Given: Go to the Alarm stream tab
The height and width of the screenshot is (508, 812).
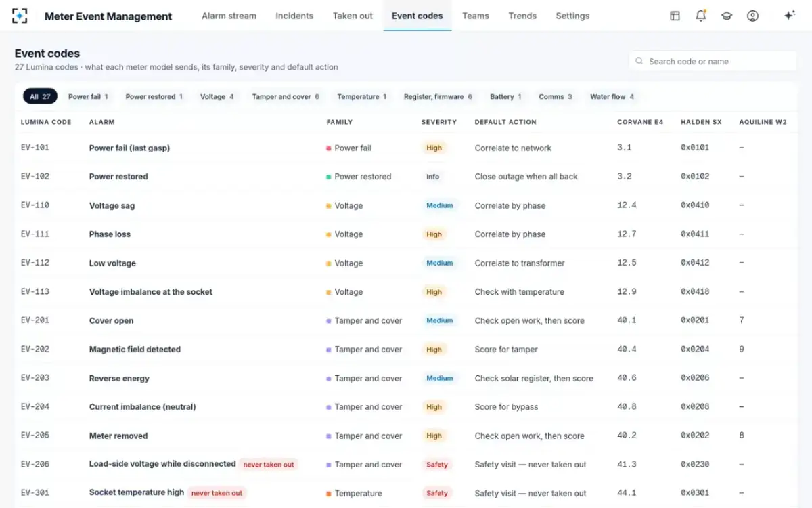Looking at the screenshot, I should (229, 16).
